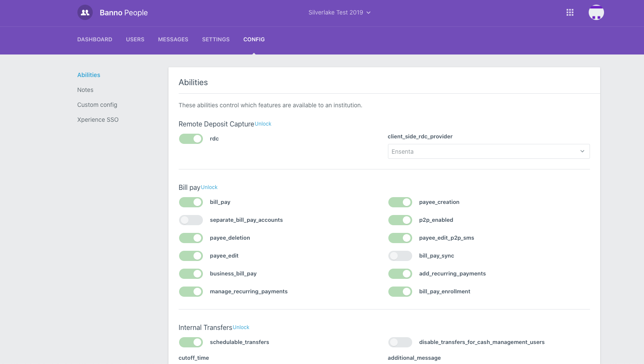This screenshot has width=644, height=364.
Task: Open the user profile avatar
Action: [596, 13]
